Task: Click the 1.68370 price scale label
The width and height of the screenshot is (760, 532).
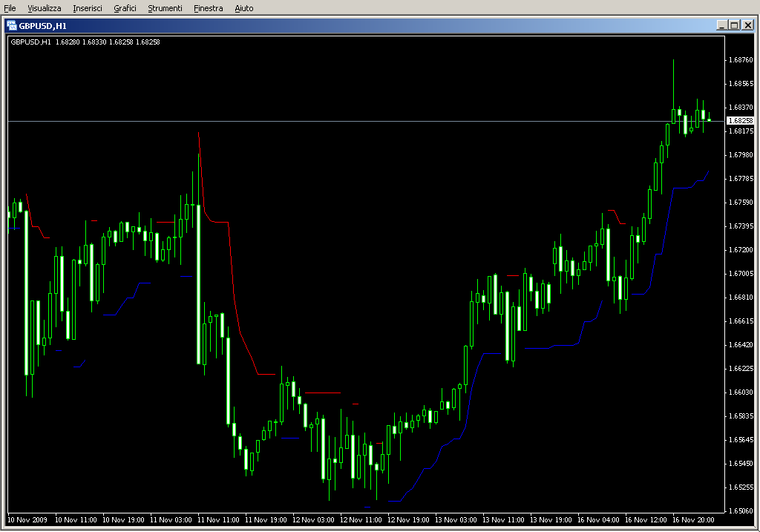Action: (741, 108)
